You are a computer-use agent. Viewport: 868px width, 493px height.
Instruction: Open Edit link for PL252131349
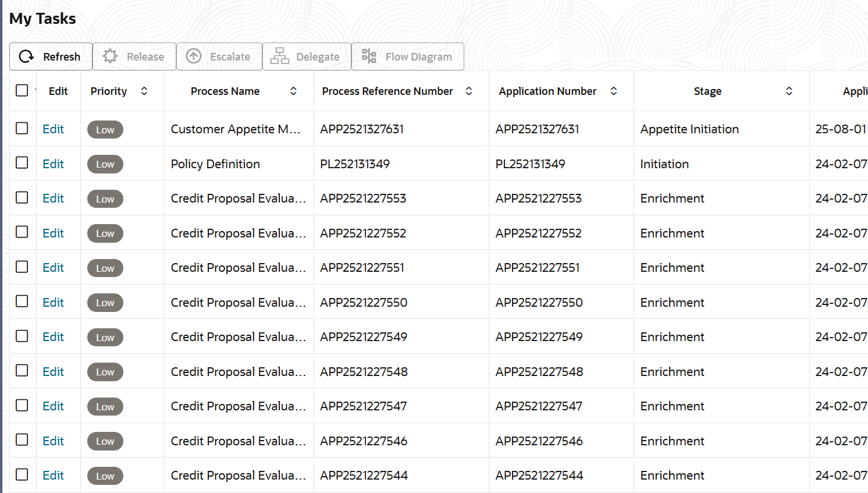coord(53,164)
